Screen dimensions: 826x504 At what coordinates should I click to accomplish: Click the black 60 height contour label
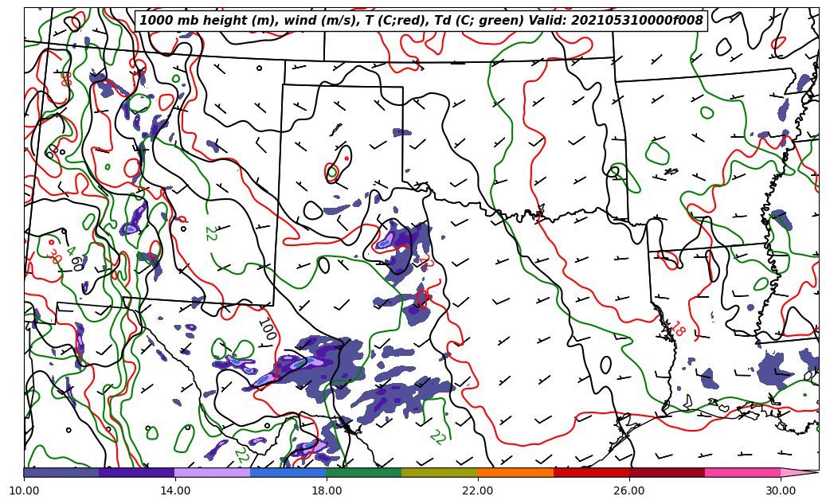[x=77, y=263]
